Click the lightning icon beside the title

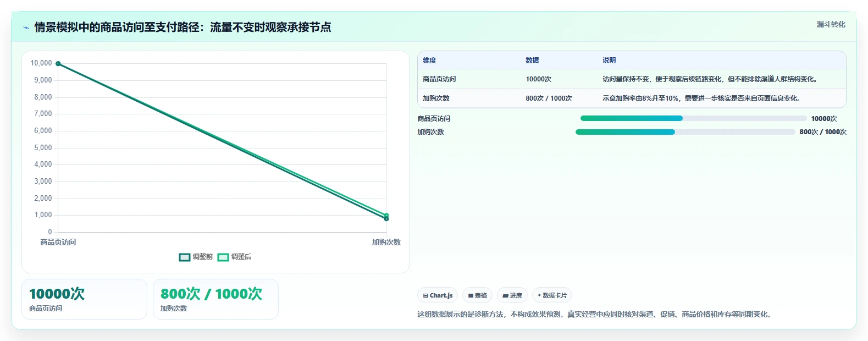tap(26, 28)
